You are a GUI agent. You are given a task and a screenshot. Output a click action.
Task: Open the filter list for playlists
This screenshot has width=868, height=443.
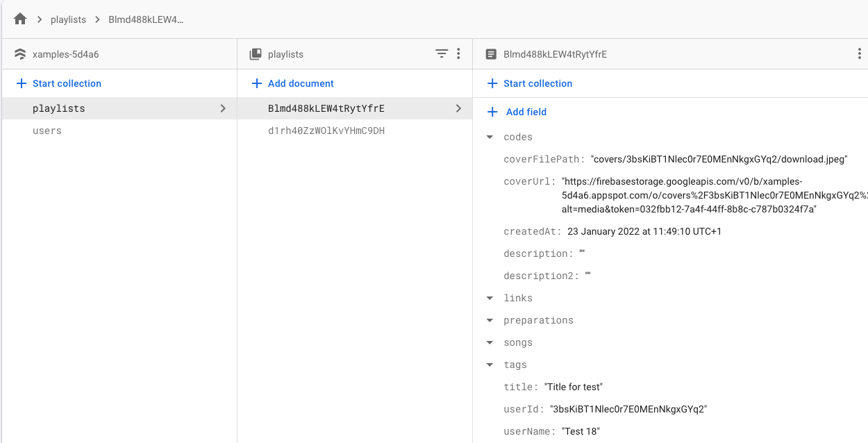click(x=442, y=53)
